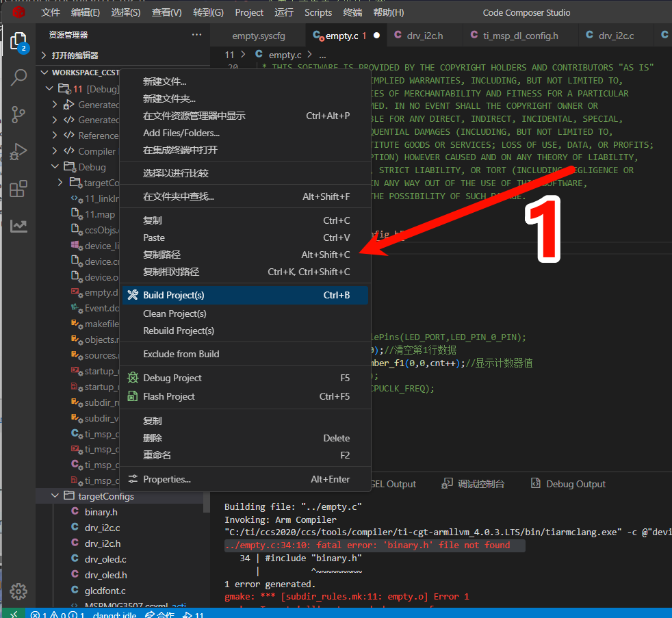Screen dimensions: 672x618
Task: Choose 重命名 from context menu
Action: [x=245, y=455]
